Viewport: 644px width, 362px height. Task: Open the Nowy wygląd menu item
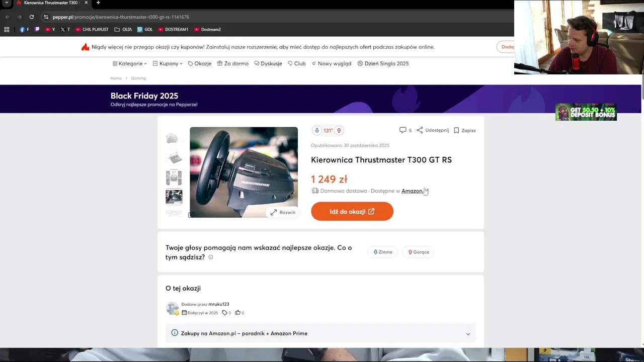click(x=332, y=64)
